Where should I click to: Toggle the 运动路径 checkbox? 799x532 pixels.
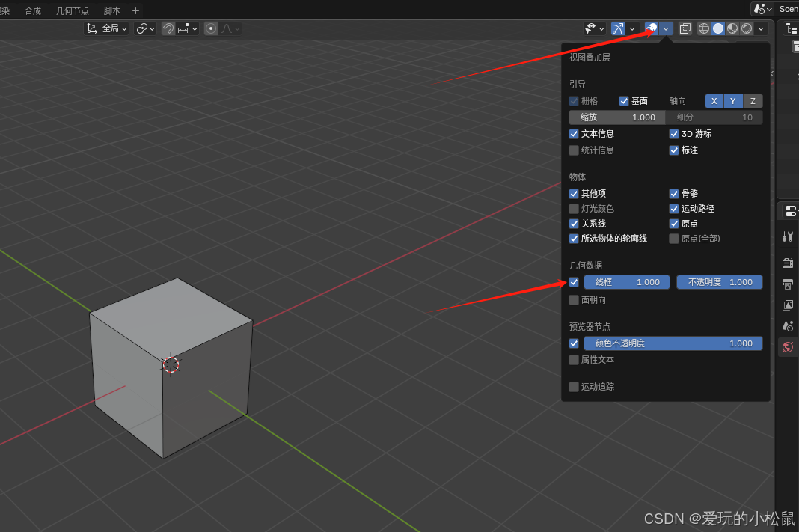pyautogui.click(x=673, y=209)
